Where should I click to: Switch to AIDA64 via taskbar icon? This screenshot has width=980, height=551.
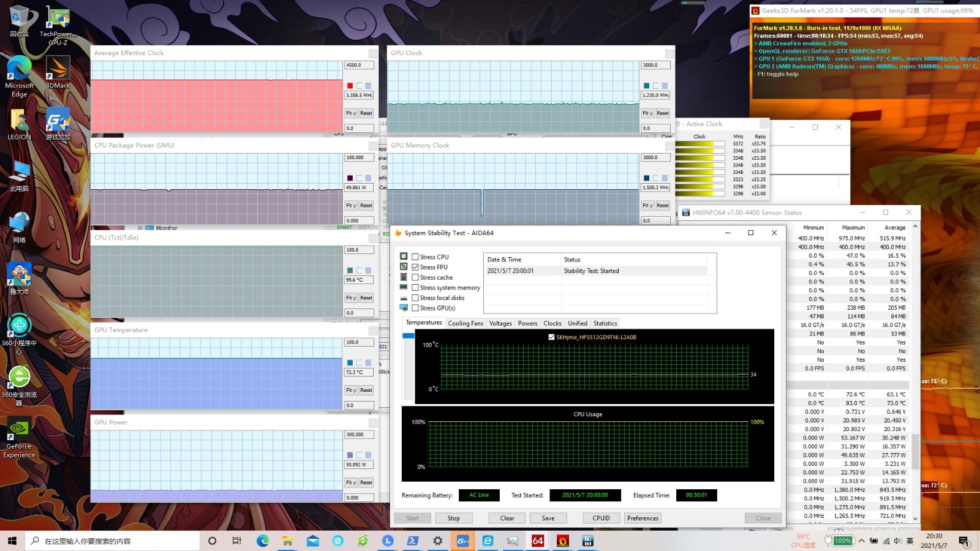click(x=538, y=541)
